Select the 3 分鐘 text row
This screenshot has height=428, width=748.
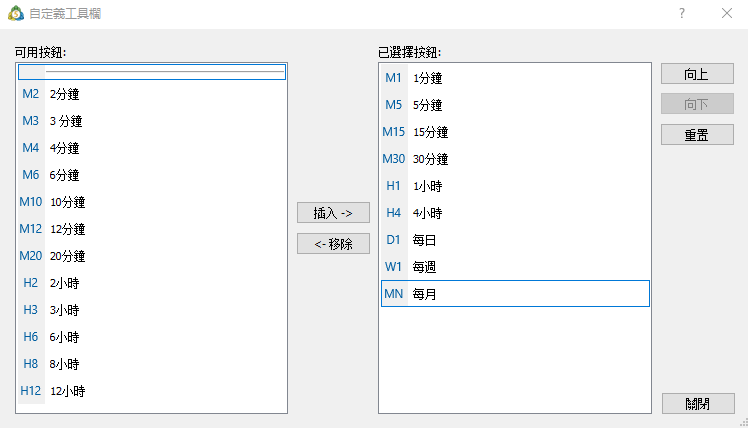pos(66,121)
